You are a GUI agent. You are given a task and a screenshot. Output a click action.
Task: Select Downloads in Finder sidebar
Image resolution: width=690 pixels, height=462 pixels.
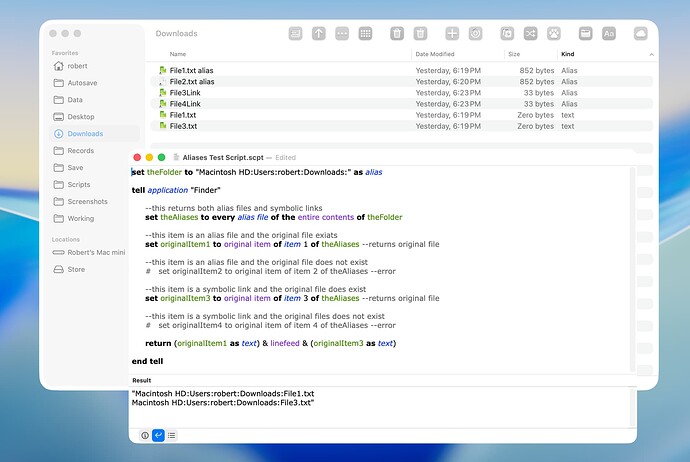[x=95, y=134]
